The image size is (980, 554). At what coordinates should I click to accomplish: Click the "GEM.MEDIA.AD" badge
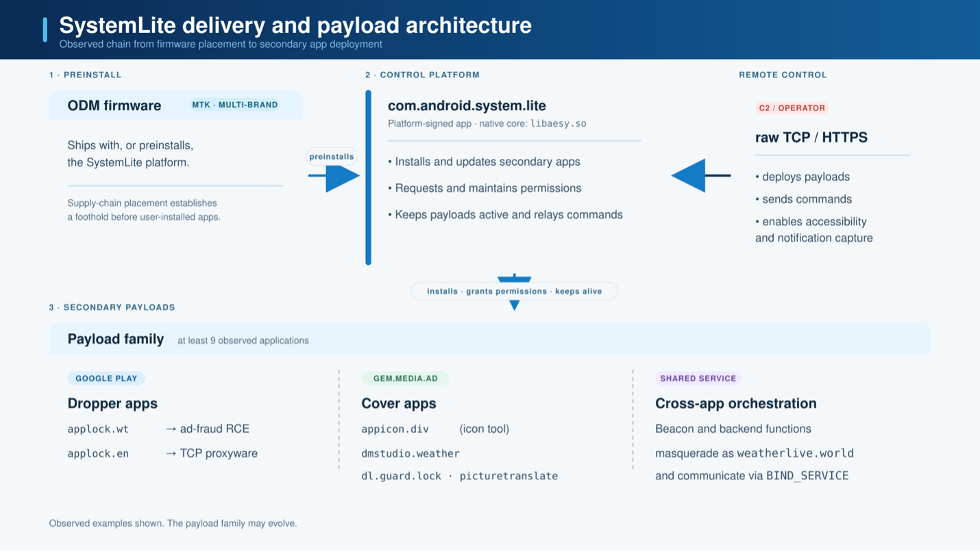pyautogui.click(x=405, y=378)
